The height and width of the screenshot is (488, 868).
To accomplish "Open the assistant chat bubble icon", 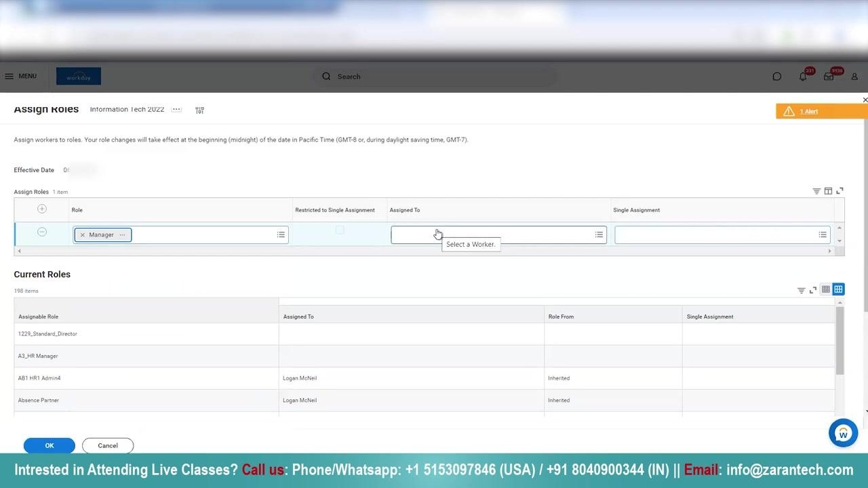I will pos(777,77).
